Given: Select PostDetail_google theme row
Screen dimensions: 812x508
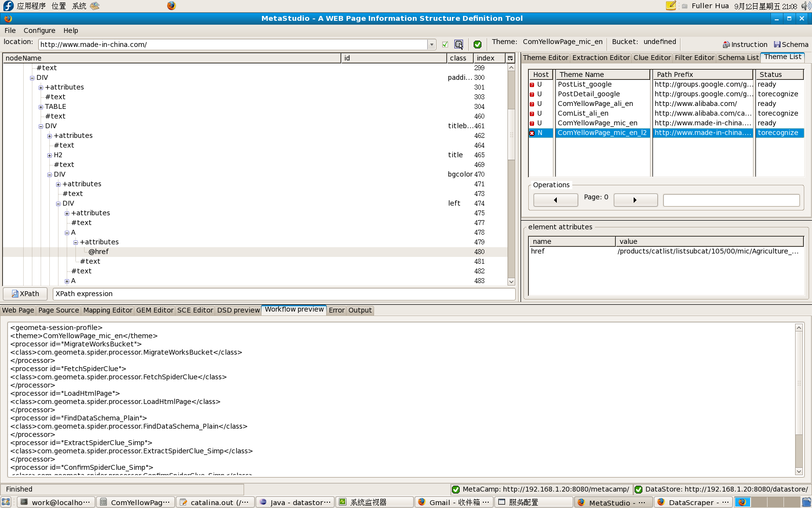Looking at the screenshot, I should point(666,94).
